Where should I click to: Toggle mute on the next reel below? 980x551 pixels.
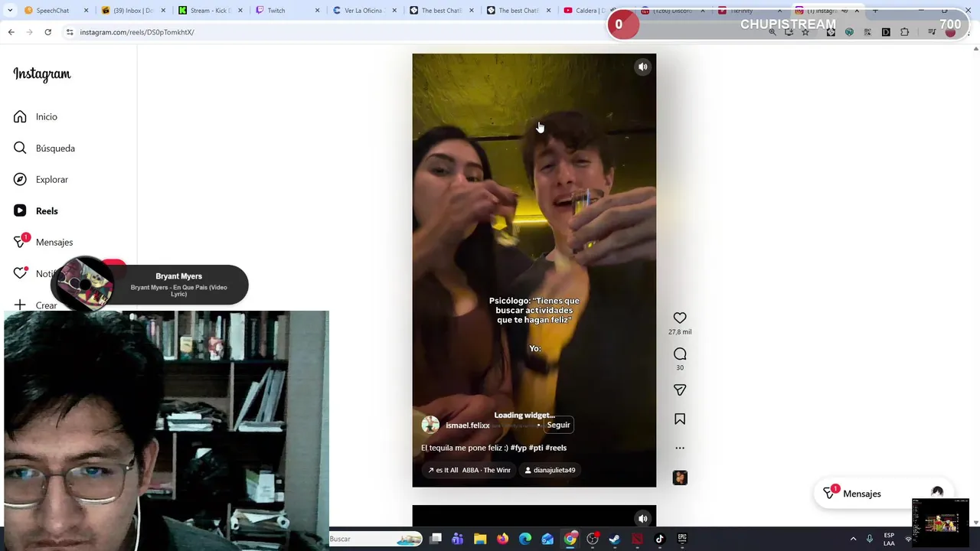(x=643, y=518)
